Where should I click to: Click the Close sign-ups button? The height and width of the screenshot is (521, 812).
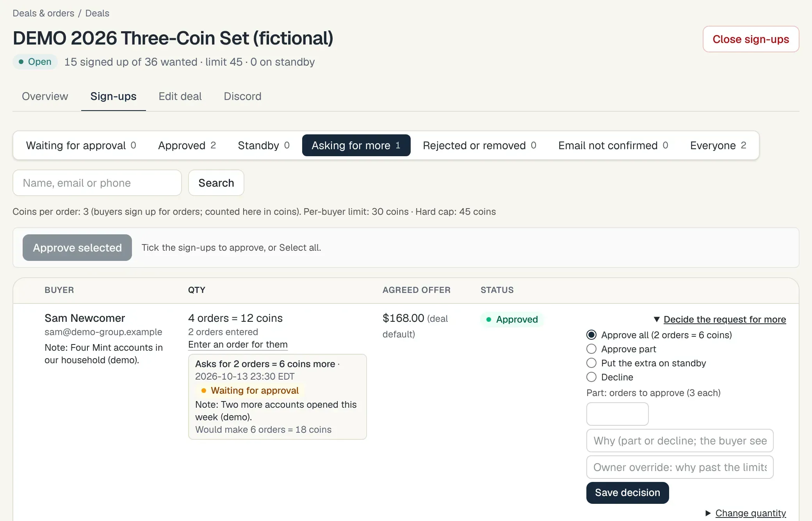pos(751,39)
